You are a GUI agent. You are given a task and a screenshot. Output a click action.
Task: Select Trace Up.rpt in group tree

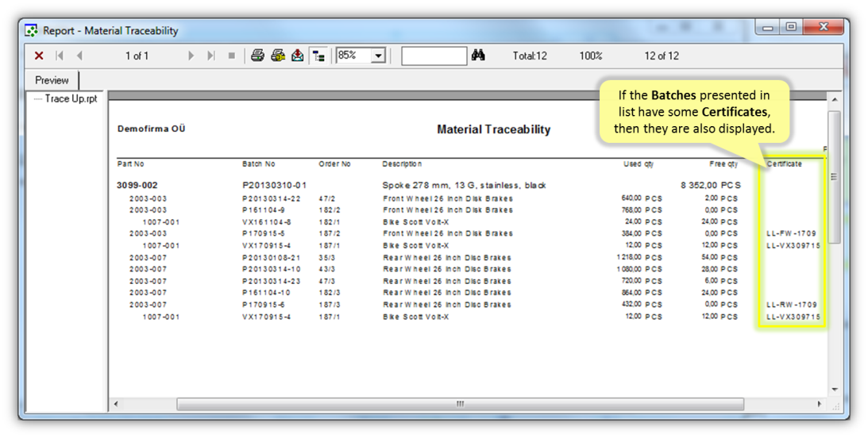pos(71,98)
